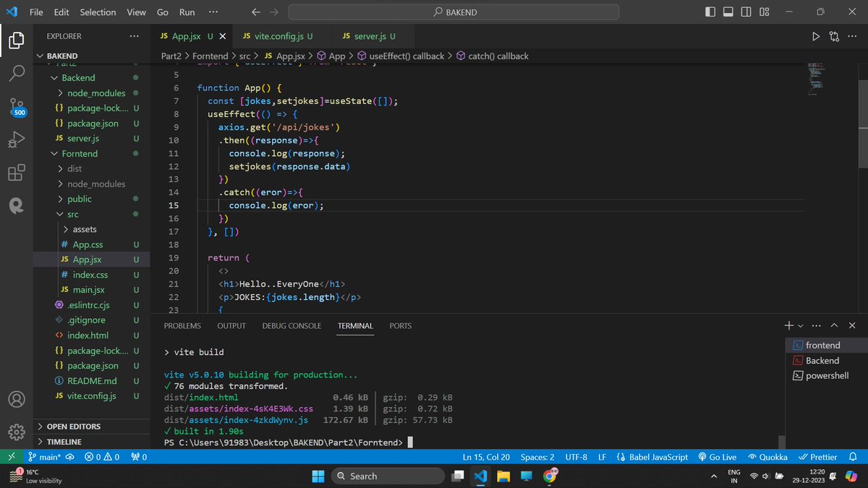
Task: Click the Run code play icon
Action: tap(816, 36)
